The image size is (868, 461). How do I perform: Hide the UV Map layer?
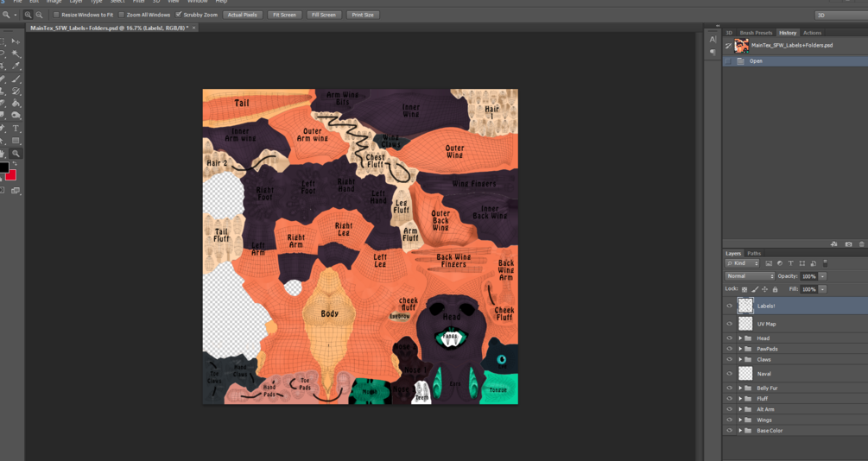pos(729,324)
